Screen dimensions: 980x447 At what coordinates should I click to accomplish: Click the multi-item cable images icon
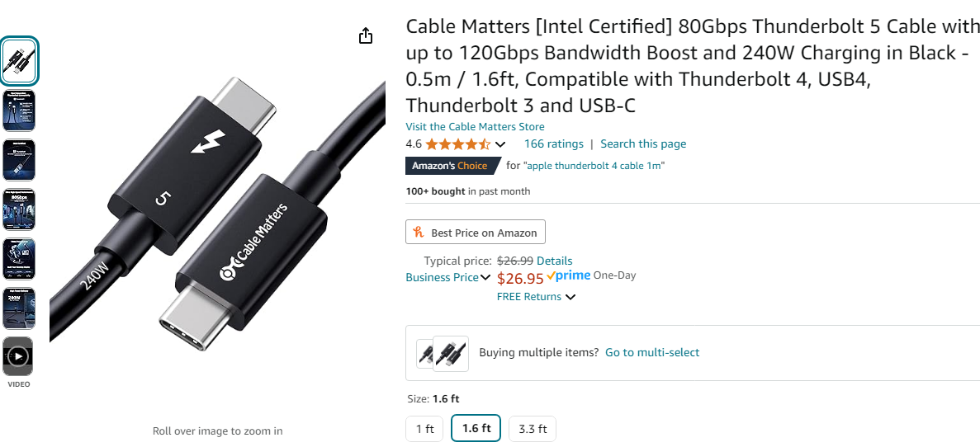[443, 353]
